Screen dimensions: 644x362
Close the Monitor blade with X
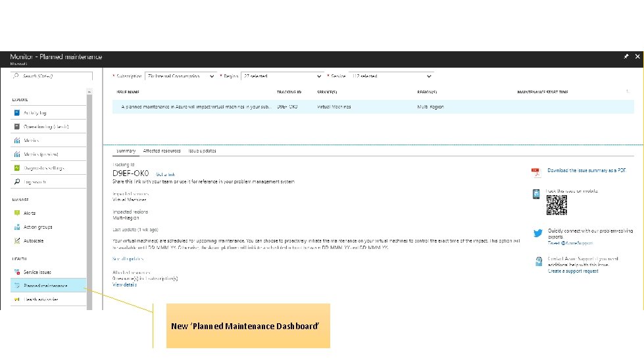[637, 57]
